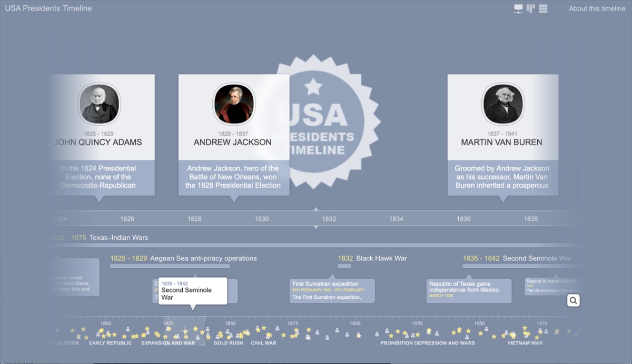Expand the John Quincy Adams description card
Screen dimensions: 632x364
[102, 178]
